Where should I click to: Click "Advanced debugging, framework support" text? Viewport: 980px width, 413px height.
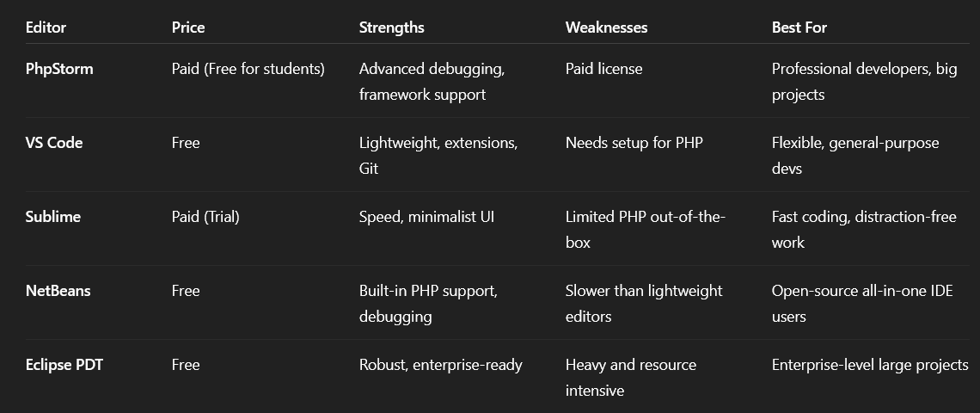click(x=432, y=82)
